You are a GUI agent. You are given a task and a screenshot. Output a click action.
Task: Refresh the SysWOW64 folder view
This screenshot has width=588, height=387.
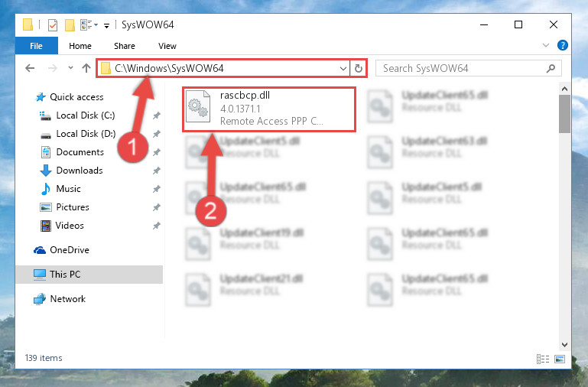359,68
